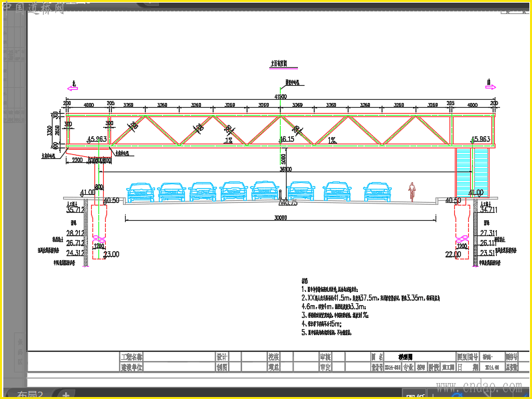Pick the 5000 vertical clearance dimension
Image resolution: width=532 pixels, height=399 pixels.
[284, 158]
